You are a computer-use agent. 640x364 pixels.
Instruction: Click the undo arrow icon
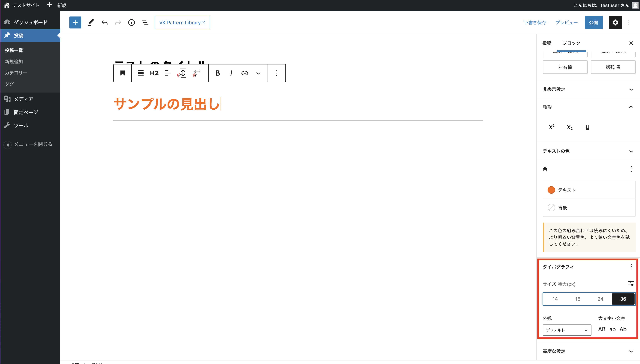[105, 22]
